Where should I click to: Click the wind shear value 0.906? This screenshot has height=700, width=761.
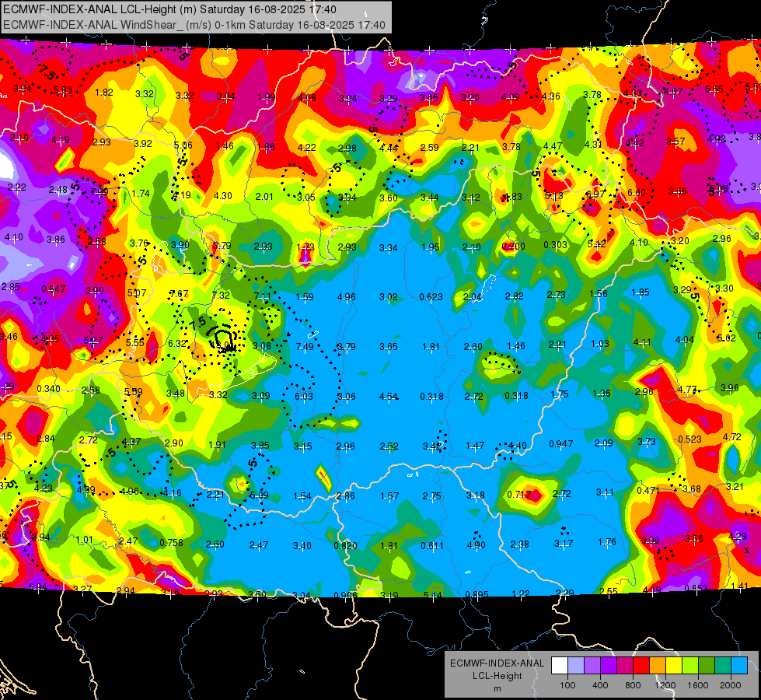(346, 595)
